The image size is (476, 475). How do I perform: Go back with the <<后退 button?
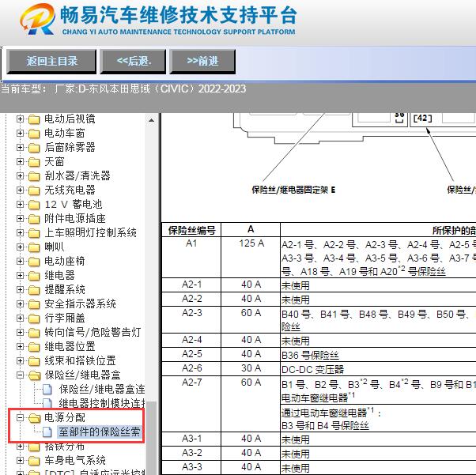click(x=133, y=62)
